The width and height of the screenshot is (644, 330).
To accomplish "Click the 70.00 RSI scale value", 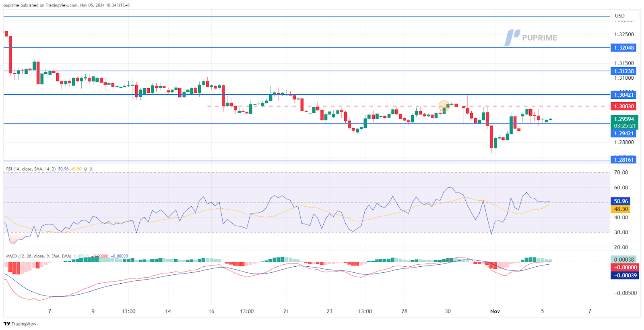I will 621,172.
